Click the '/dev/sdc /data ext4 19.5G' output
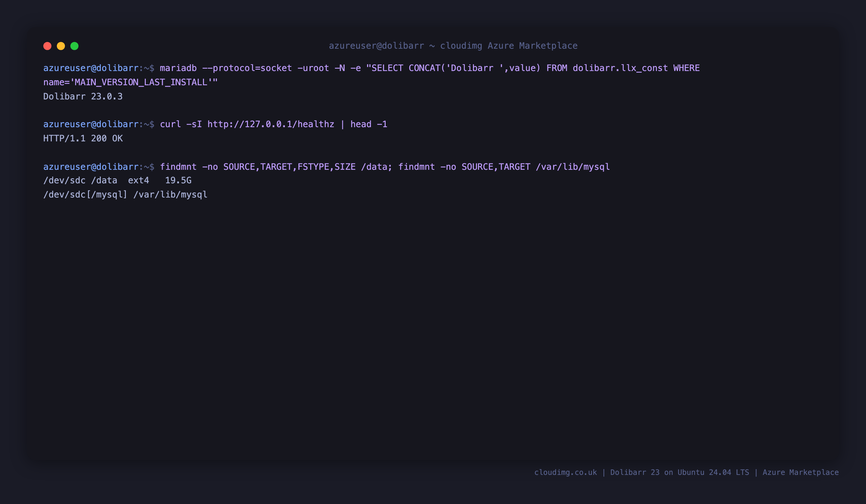Screen dimensions: 866x504 (117, 180)
